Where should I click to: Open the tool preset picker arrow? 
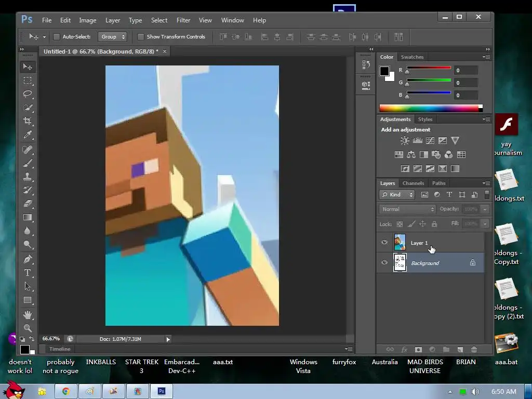click(x=44, y=37)
